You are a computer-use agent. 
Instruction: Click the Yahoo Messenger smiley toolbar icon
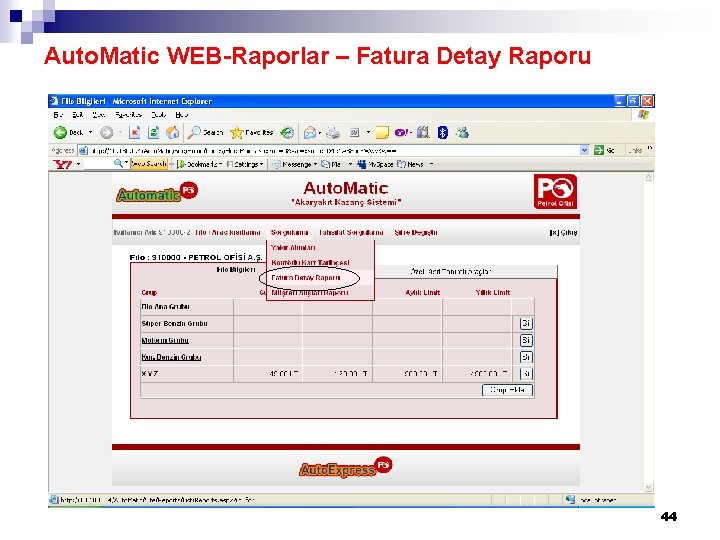tap(402, 133)
